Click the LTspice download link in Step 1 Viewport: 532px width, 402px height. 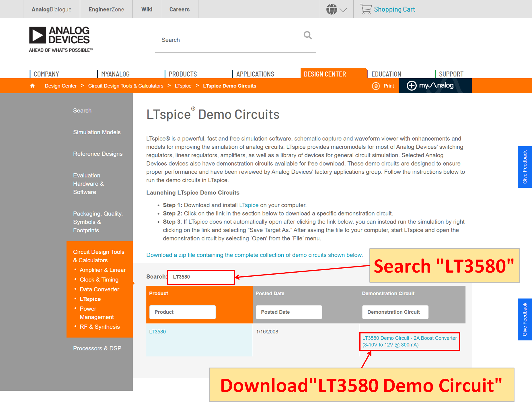point(249,205)
